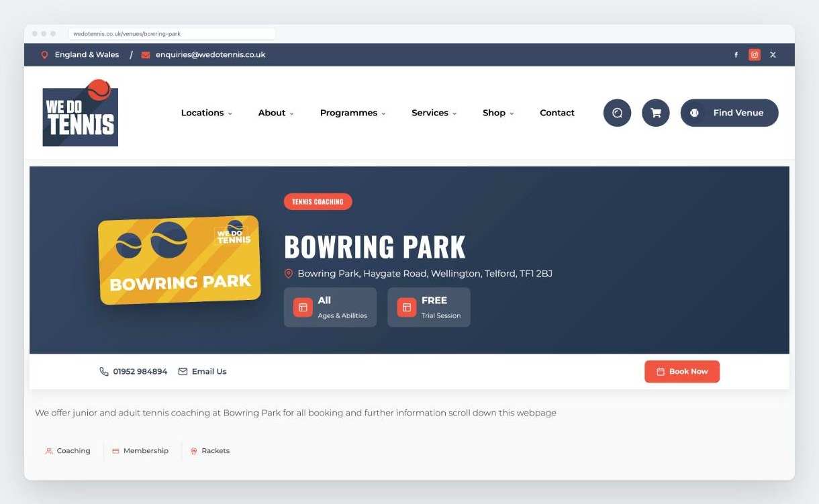
Task: Open the Instagram icon in the top bar
Action: (x=755, y=55)
